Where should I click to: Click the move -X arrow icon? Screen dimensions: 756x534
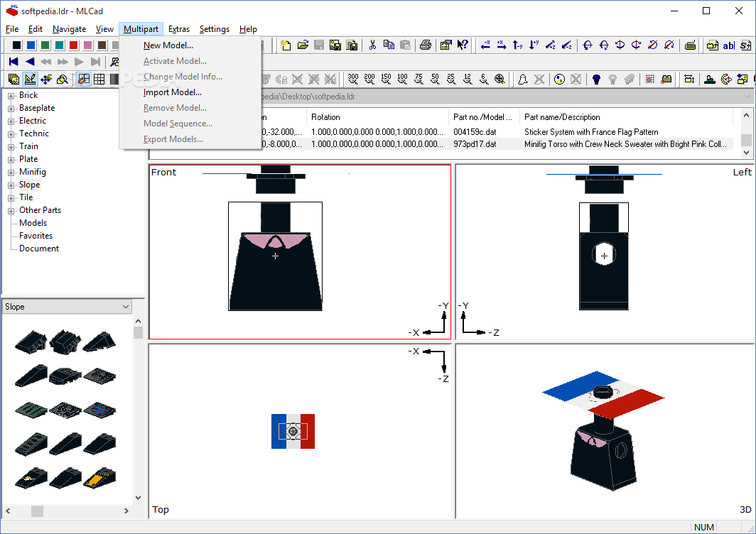point(485,45)
